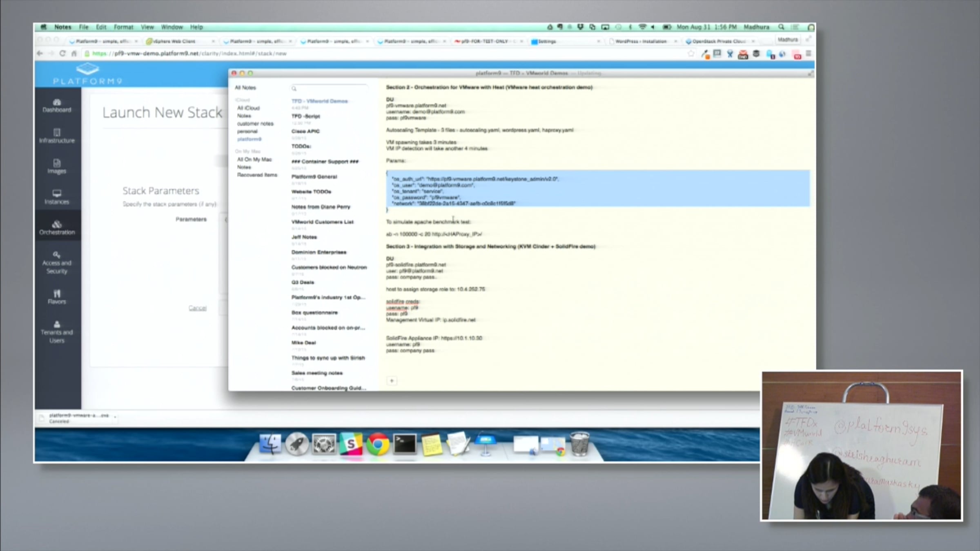
Task: Click the Platform9 logo in the header
Action: pos(87,74)
